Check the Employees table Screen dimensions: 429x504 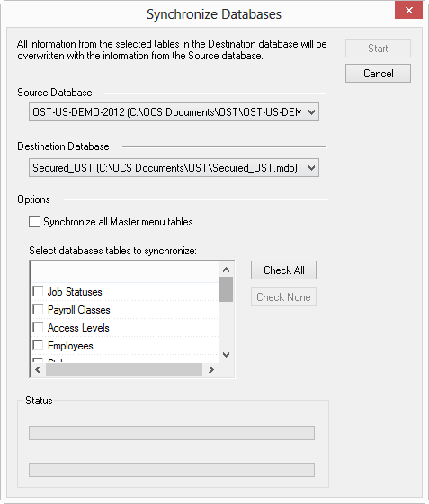tap(38, 346)
